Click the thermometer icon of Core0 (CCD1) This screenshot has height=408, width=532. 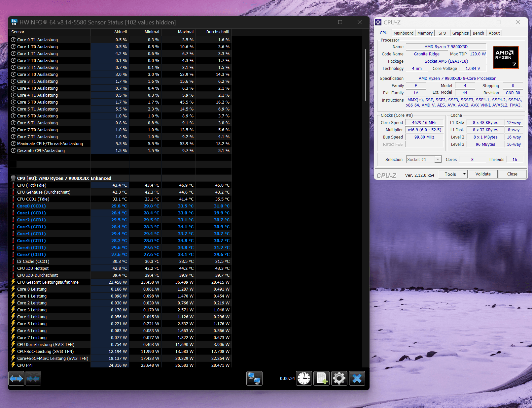pyautogui.click(x=13, y=206)
